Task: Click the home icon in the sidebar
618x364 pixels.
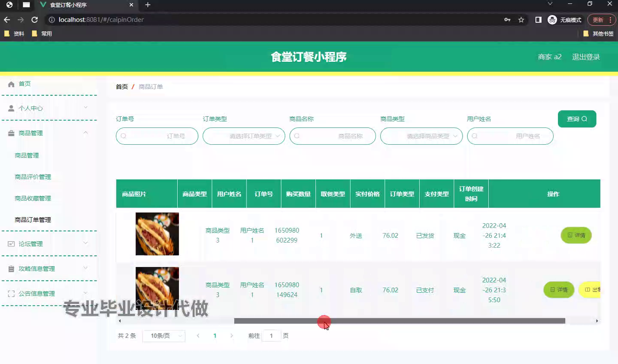Action: coord(11,84)
